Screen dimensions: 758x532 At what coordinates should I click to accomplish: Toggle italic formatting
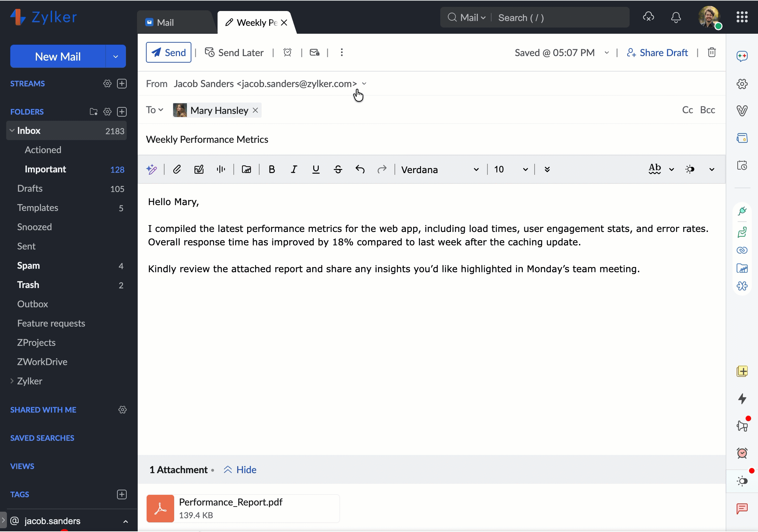294,169
